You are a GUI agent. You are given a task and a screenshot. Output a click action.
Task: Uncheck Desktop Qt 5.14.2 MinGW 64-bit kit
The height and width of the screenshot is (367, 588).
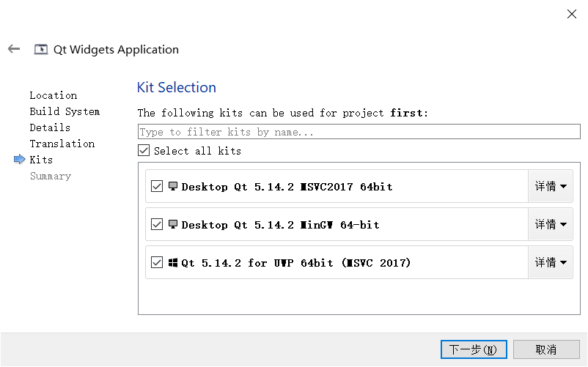pyautogui.click(x=156, y=224)
